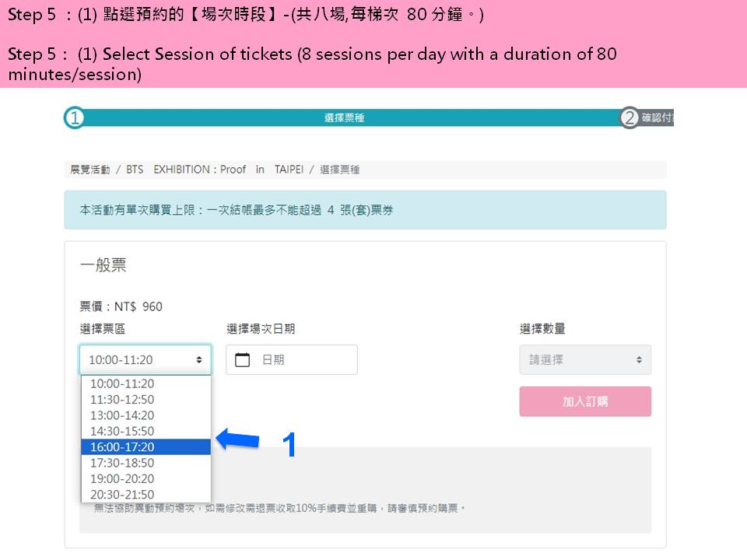Open the 展覽活動 breadcrumb link
Screen dimensions: 747x560
click(90, 170)
